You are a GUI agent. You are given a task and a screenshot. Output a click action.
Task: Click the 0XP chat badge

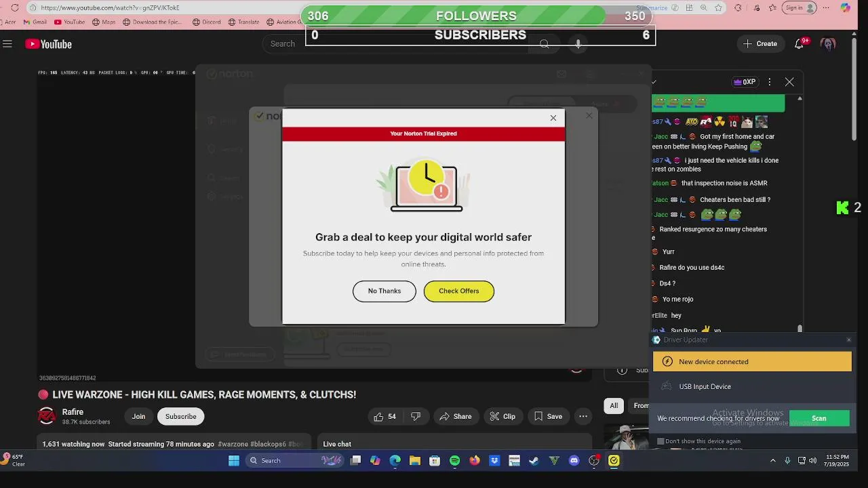(745, 82)
